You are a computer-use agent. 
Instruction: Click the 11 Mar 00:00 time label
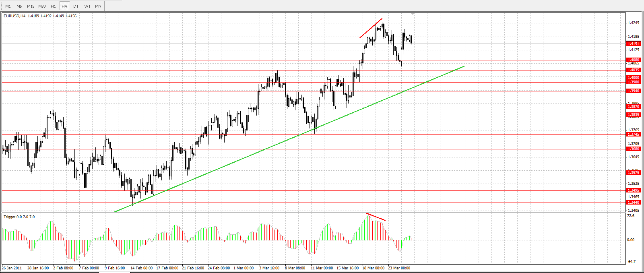click(322, 268)
